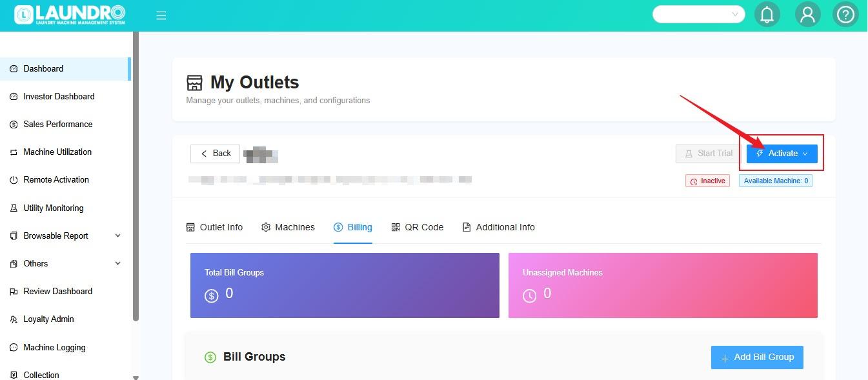
Task: Open the Additional Info tab
Action: coord(498,227)
